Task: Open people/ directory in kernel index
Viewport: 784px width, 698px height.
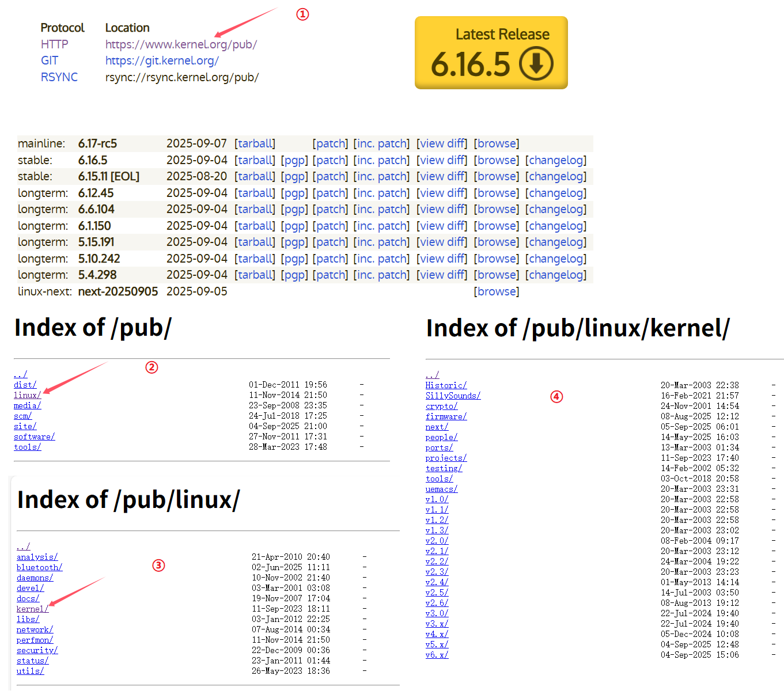Action: [x=441, y=437]
